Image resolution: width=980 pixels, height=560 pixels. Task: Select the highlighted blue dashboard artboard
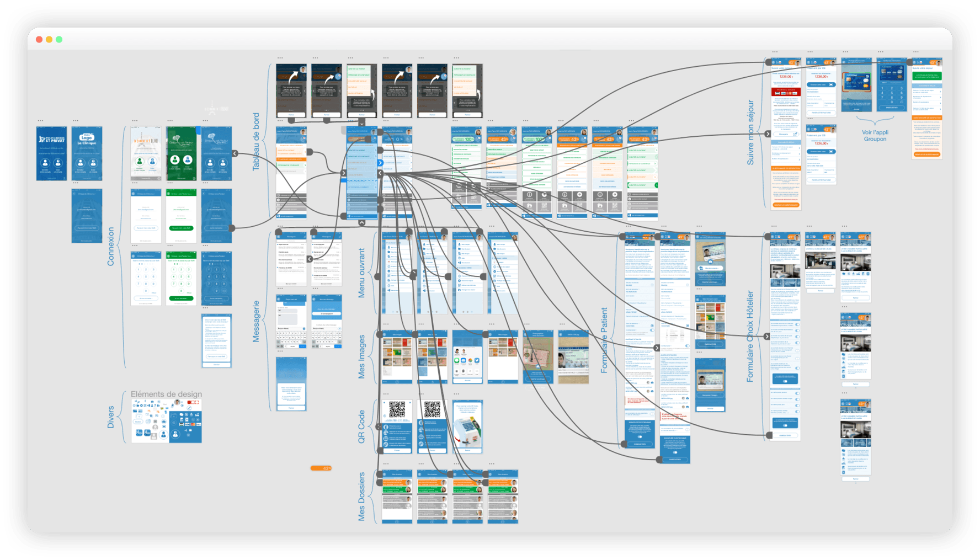pyautogui.click(x=362, y=173)
